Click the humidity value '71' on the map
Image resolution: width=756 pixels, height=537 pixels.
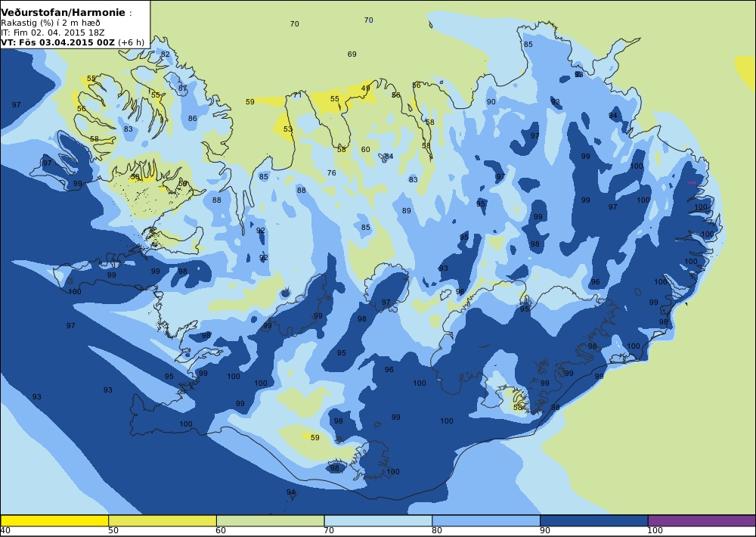[297, 95]
